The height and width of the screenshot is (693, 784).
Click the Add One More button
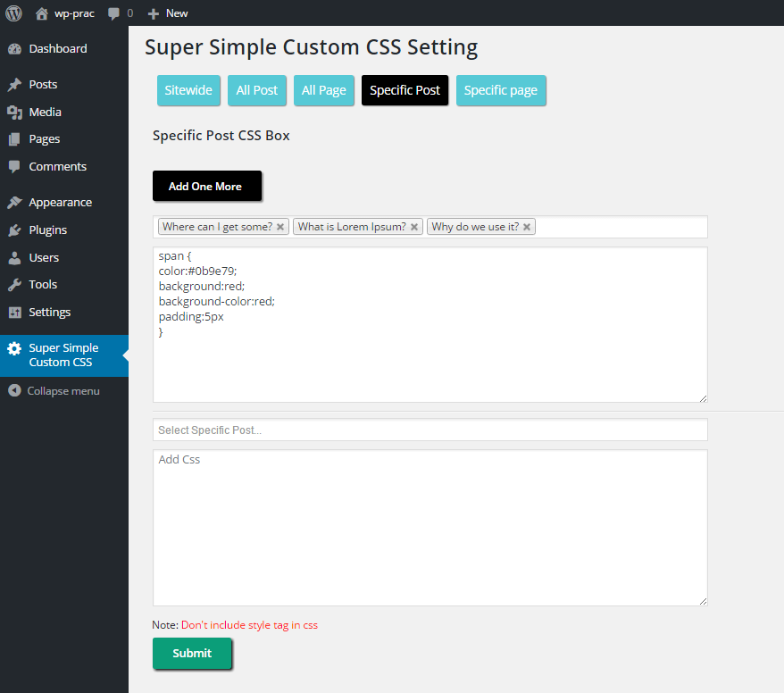(207, 186)
